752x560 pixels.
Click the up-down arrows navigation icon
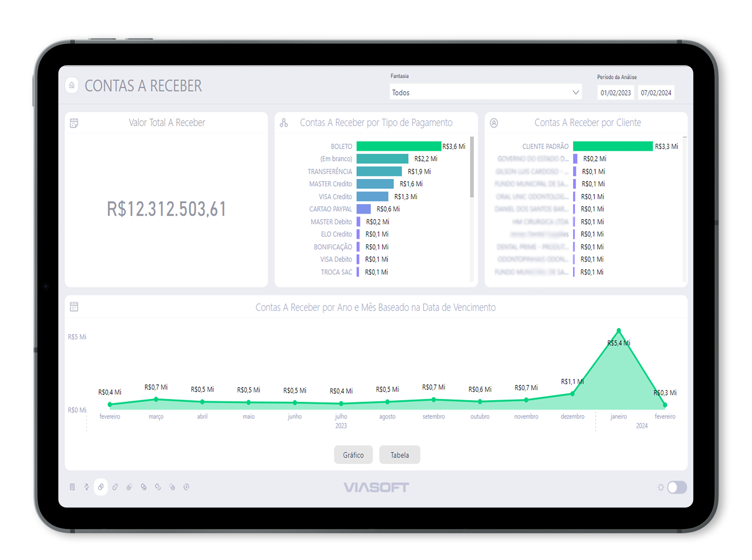point(87,487)
